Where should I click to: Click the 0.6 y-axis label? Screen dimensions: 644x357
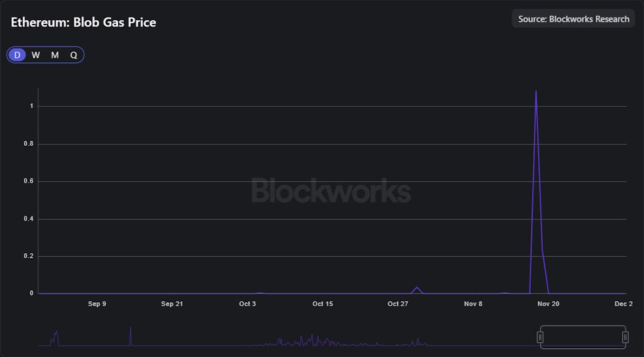click(28, 182)
